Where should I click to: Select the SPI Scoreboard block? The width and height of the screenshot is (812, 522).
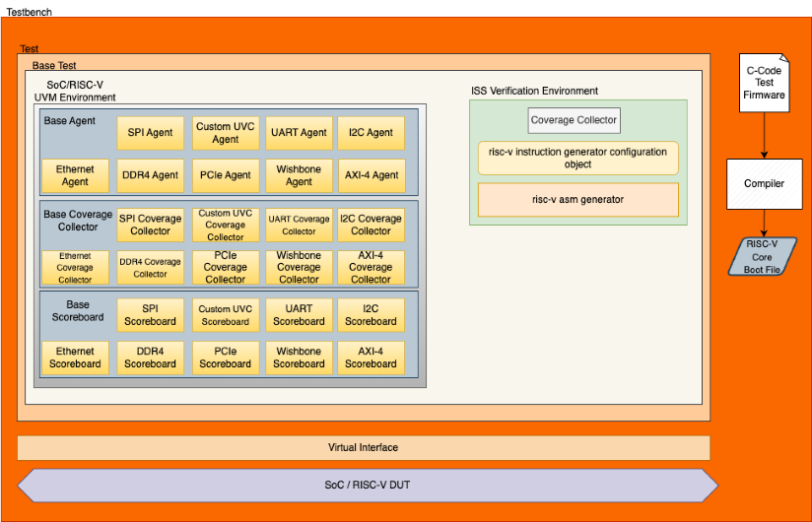coord(150,315)
